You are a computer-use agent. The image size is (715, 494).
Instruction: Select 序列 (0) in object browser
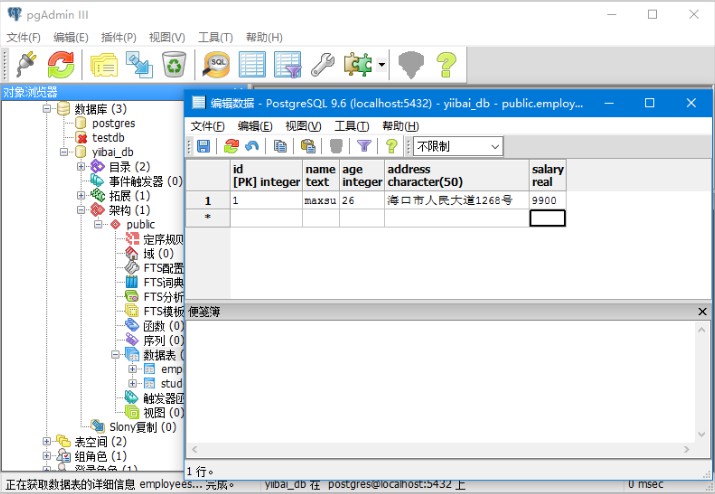(x=163, y=340)
